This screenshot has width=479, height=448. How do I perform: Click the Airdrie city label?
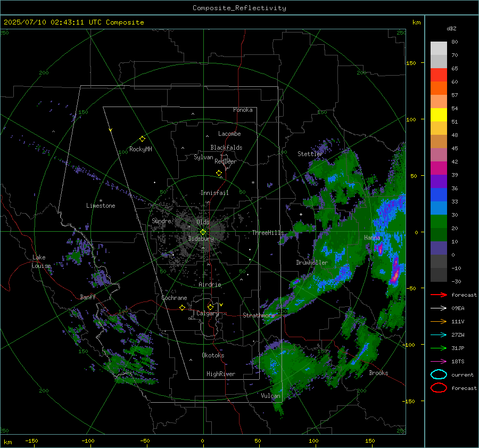click(210, 284)
